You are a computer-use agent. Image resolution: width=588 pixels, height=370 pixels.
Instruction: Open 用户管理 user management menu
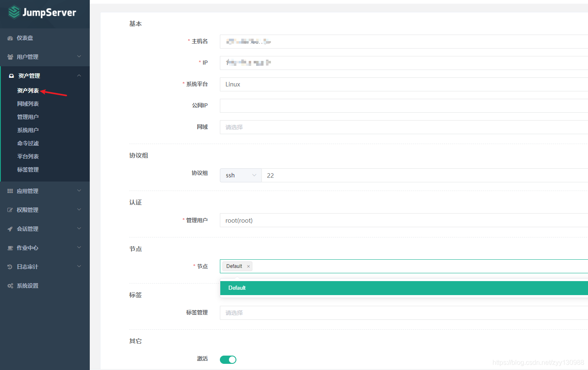(x=45, y=57)
